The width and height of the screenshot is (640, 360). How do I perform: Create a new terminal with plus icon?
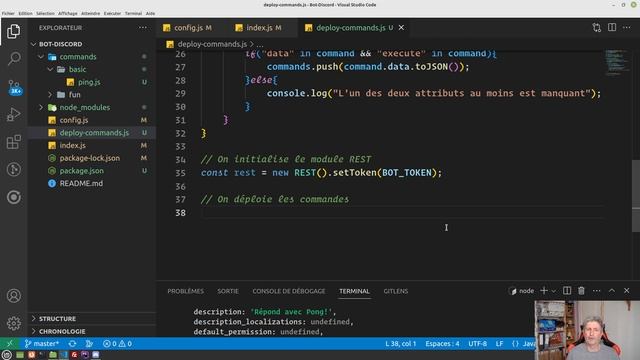[544, 291]
